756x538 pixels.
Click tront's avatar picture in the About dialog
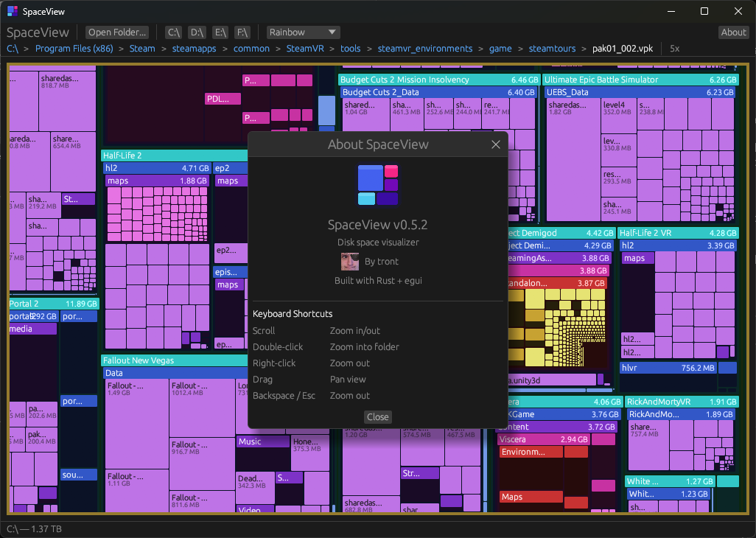click(x=349, y=262)
